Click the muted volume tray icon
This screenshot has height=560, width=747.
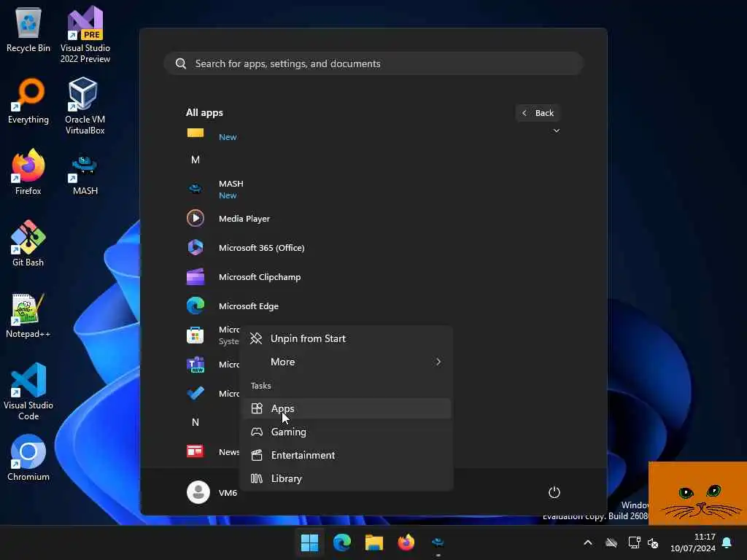(x=653, y=542)
